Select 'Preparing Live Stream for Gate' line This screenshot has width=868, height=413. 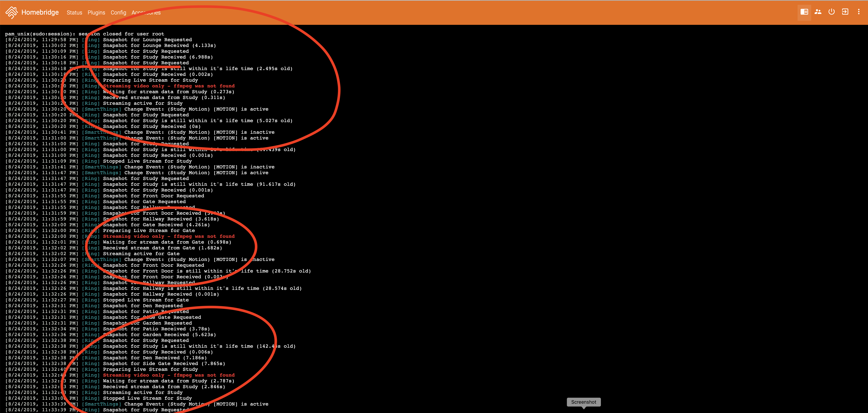point(100,231)
